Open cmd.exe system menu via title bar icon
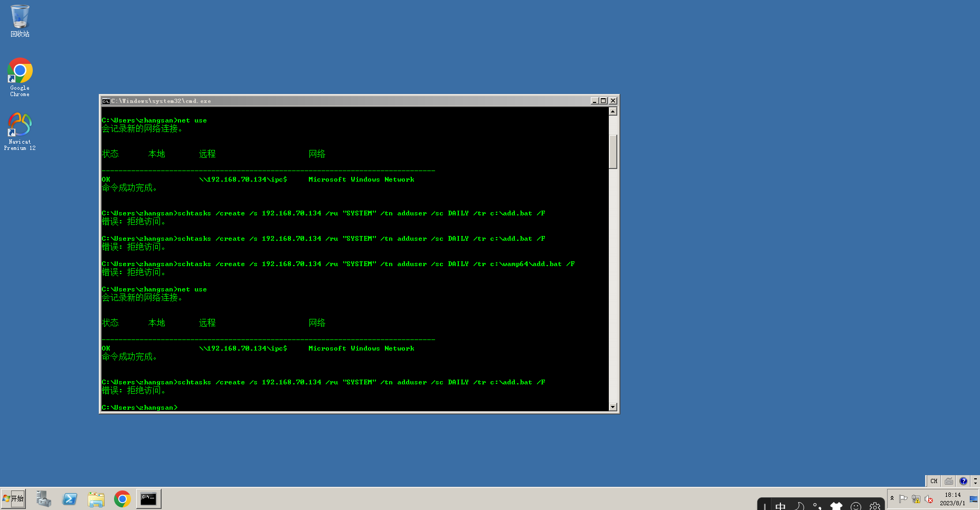Viewport: 980px width, 510px height. [106, 100]
